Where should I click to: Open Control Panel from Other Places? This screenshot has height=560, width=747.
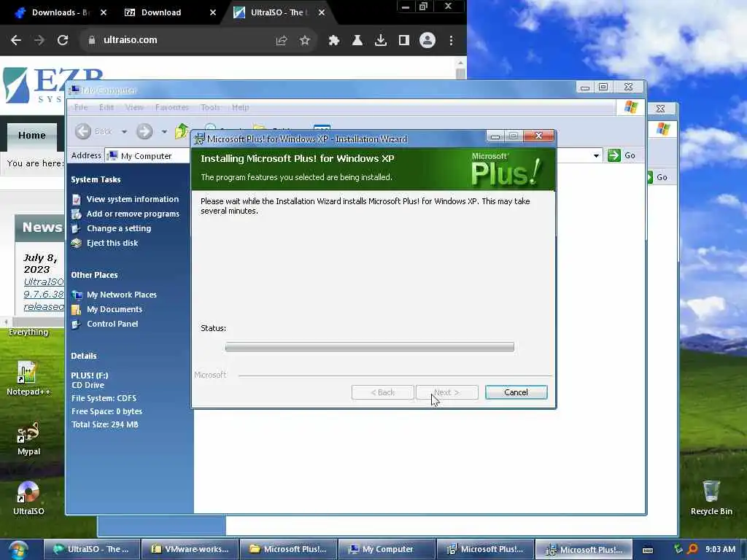click(112, 324)
